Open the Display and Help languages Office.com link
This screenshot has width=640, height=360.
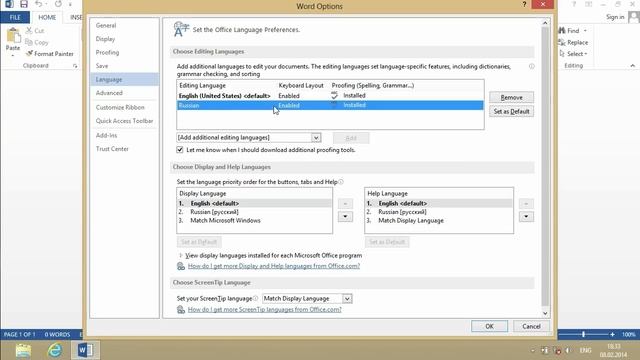click(274, 266)
